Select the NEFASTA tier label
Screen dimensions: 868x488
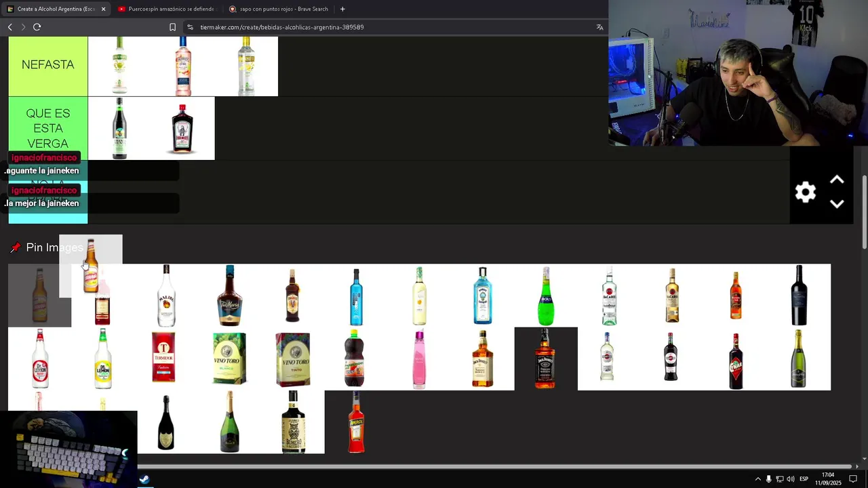(x=48, y=65)
